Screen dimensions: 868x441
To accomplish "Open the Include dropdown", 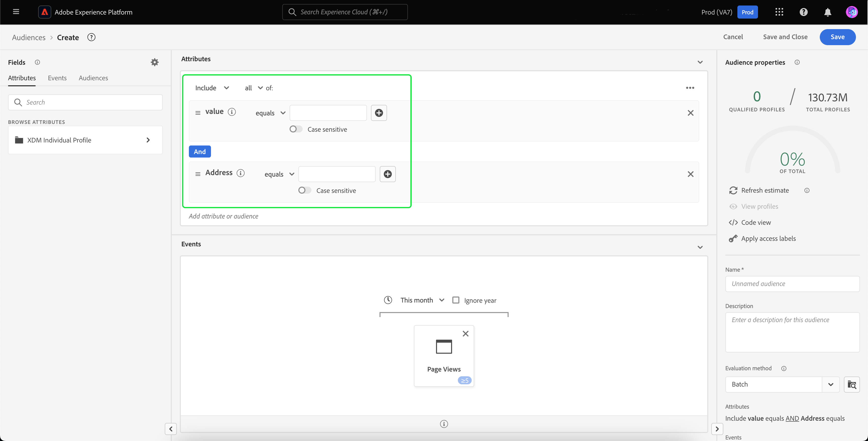I will click(212, 88).
